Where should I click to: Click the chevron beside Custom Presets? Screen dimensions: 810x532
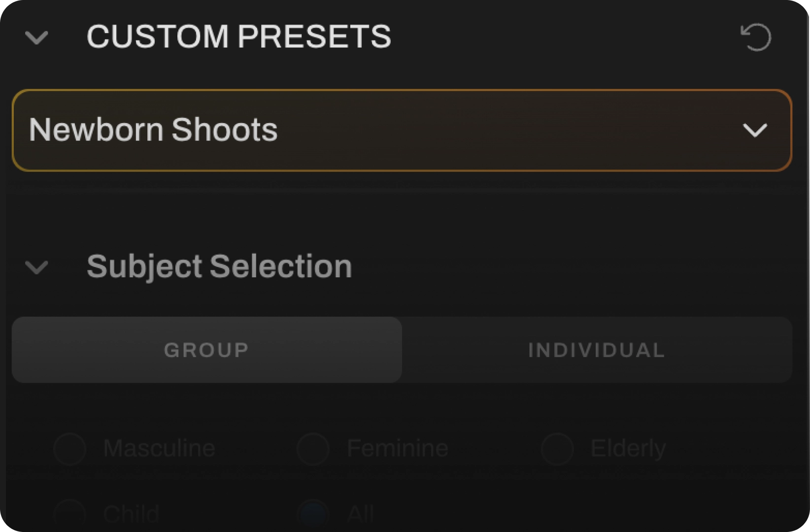pyautogui.click(x=36, y=37)
